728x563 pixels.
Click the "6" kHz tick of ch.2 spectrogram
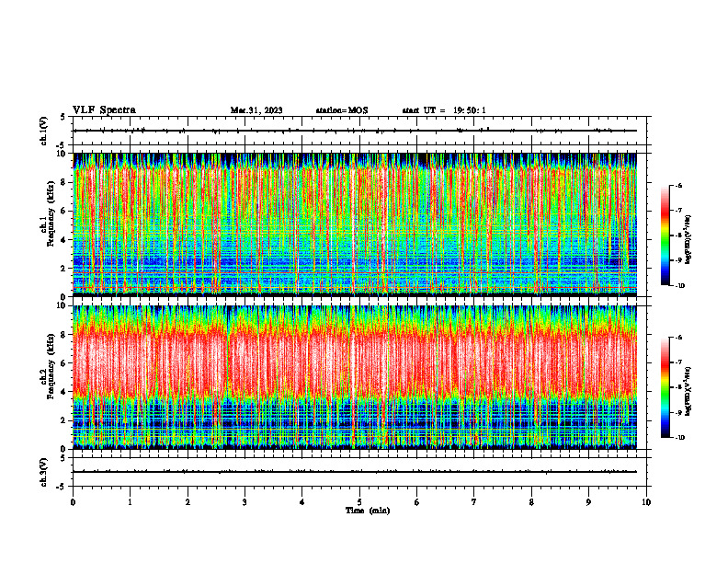pos(64,363)
